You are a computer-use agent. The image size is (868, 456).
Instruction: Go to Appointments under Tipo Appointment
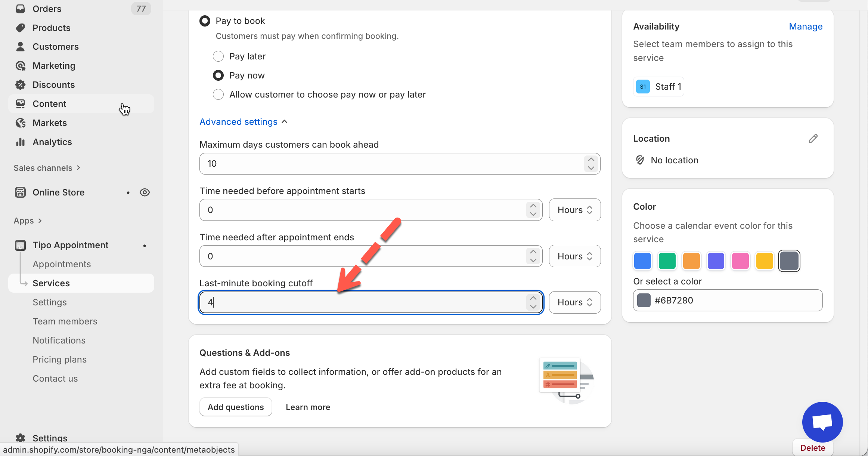62,264
